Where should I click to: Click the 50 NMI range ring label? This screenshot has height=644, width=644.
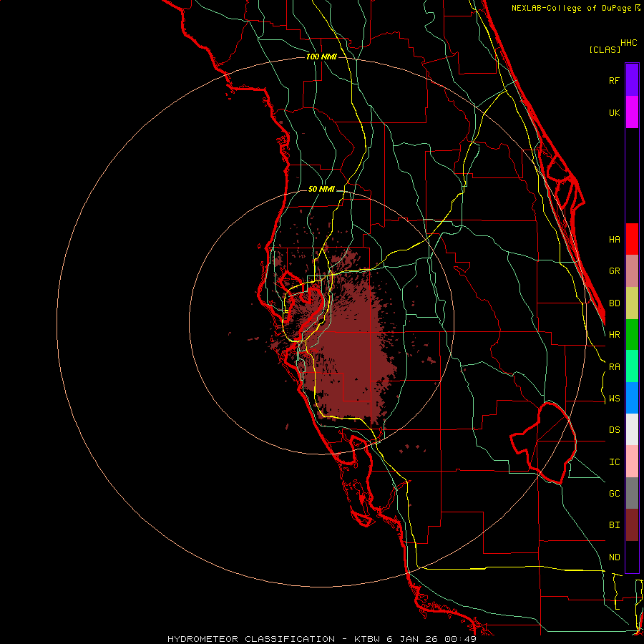[x=321, y=190]
